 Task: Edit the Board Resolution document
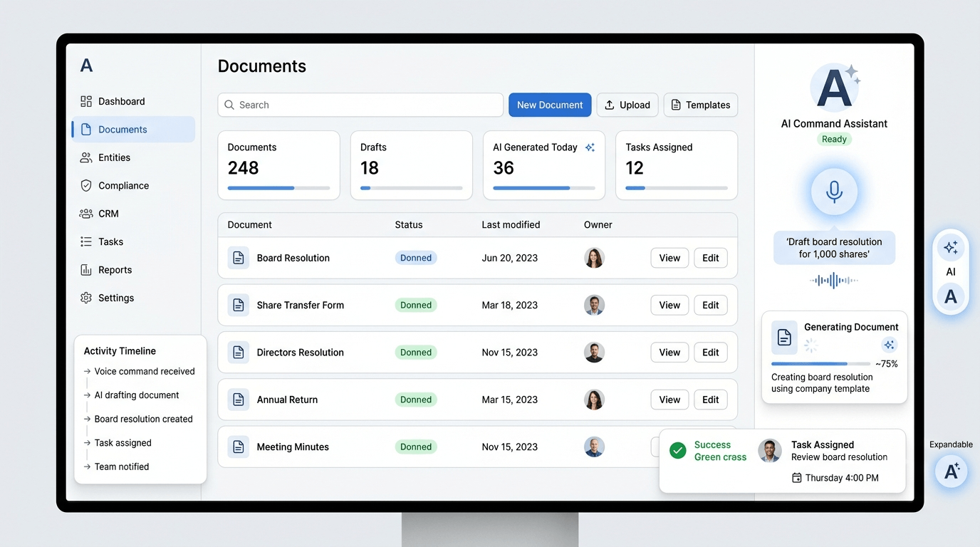(711, 258)
